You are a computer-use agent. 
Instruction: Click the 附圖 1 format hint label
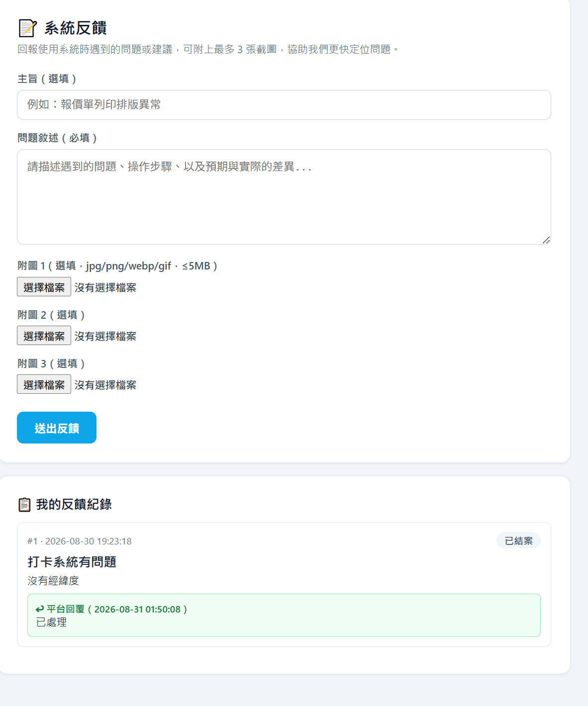tap(117, 266)
